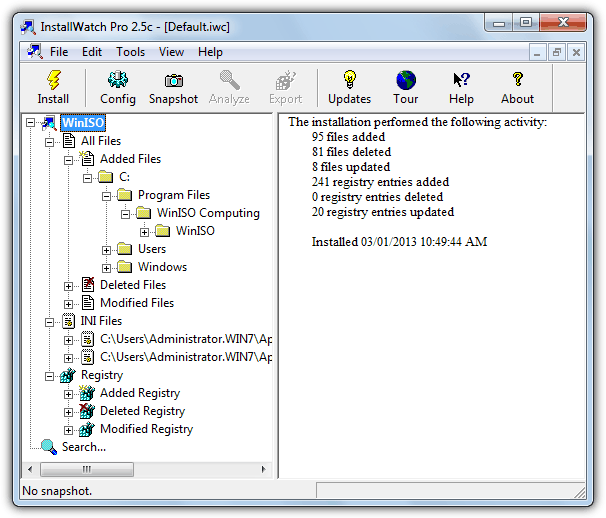The image size is (606, 518).
Task: Click the Analyze magnifier icon
Action: click(230, 80)
